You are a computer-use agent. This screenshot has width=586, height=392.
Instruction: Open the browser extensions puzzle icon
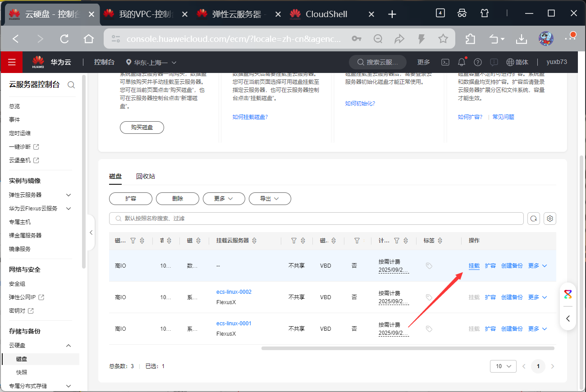tap(470, 39)
